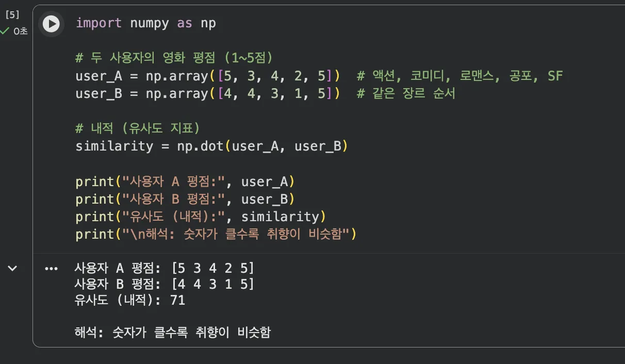Viewport: 625px width, 364px height.
Task: Click the 같은 장르 순서 comment
Action: (405, 94)
